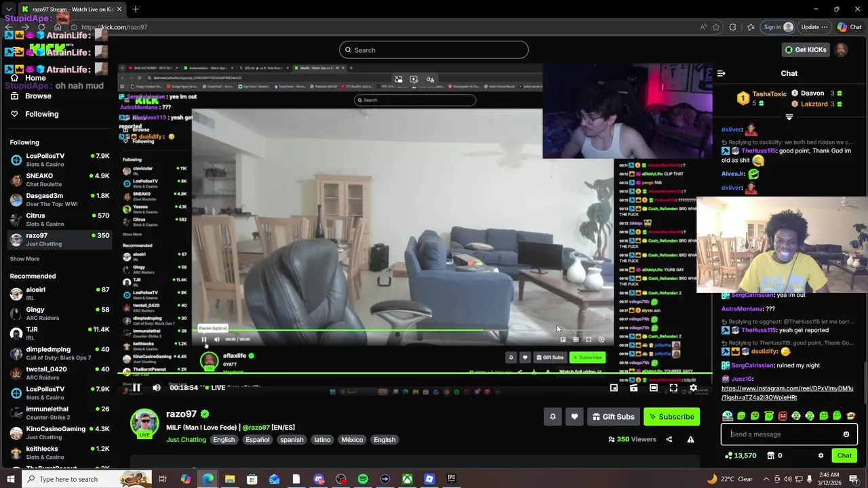Viewport: 868px width, 488px height.
Task: Open LosPollosTV channel in Following list
Action: pyautogui.click(x=60, y=160)
